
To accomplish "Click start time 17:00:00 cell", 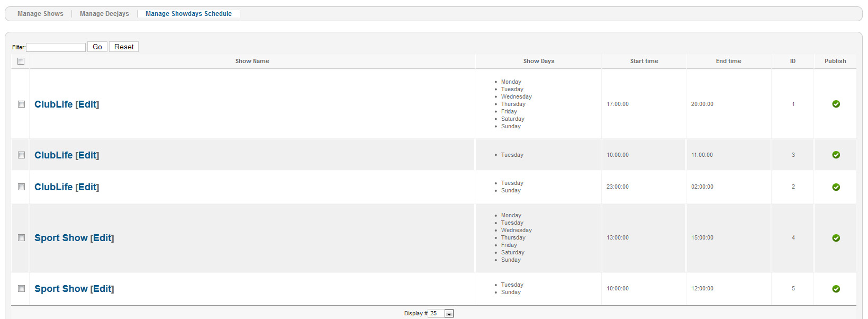I will click(618, 104).
